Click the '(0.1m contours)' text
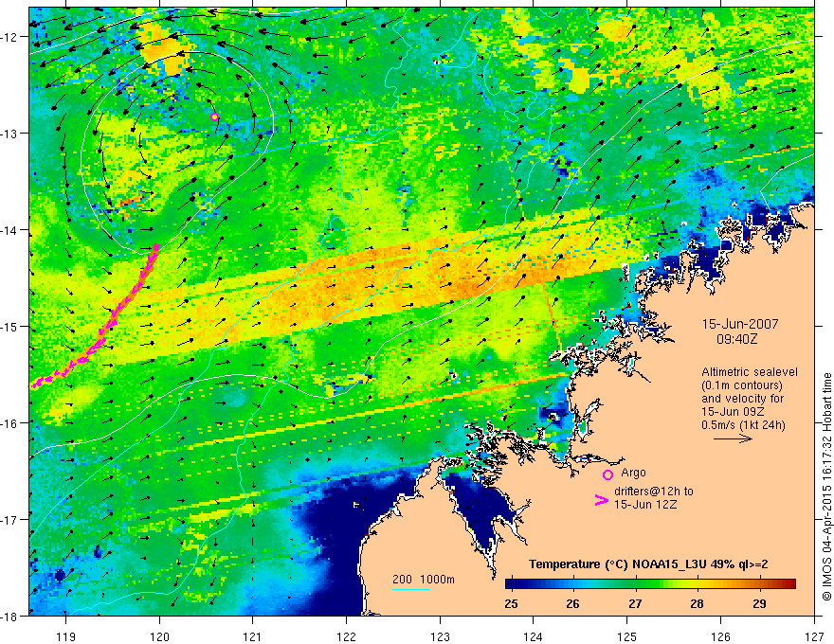The height and width of the screenshot is (644, 834). click(742, 385)
